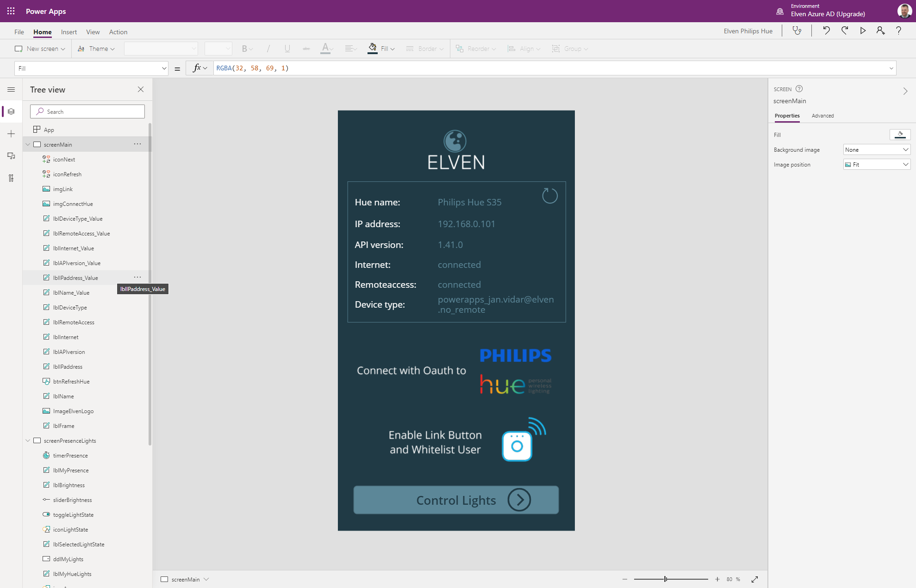Zoom out with the minus icon

(x=625, y=579)
